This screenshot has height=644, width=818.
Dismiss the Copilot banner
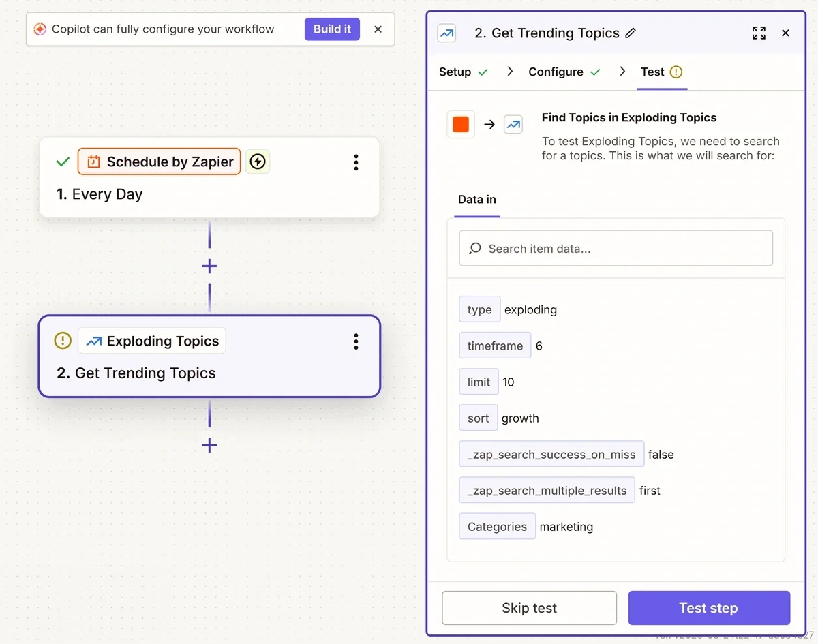[x=378, y=29]
